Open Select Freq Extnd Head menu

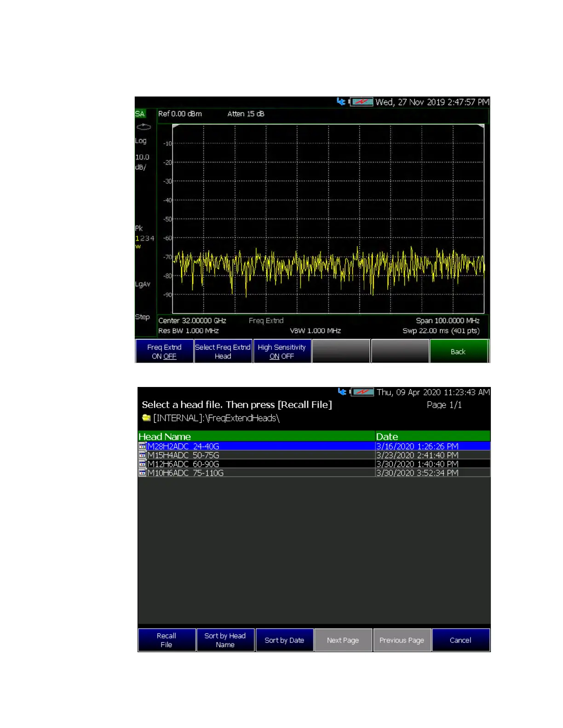coord(223,351)
